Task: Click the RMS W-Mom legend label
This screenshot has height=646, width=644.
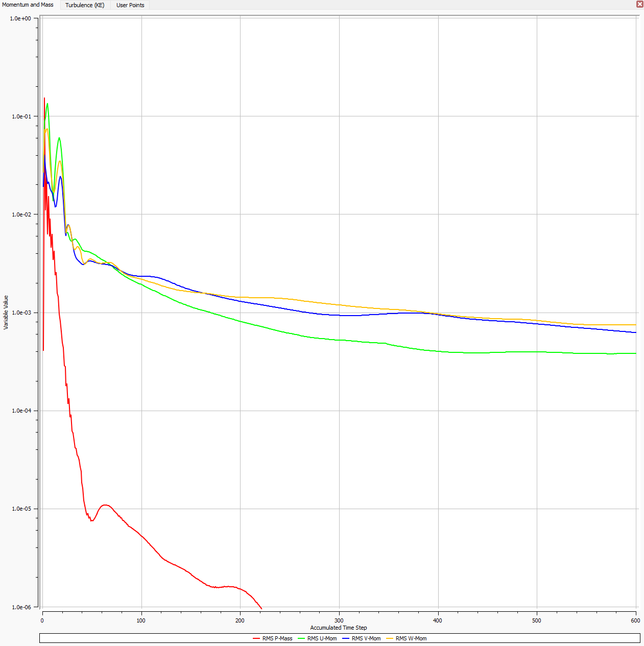Action: tap(411, 638)
